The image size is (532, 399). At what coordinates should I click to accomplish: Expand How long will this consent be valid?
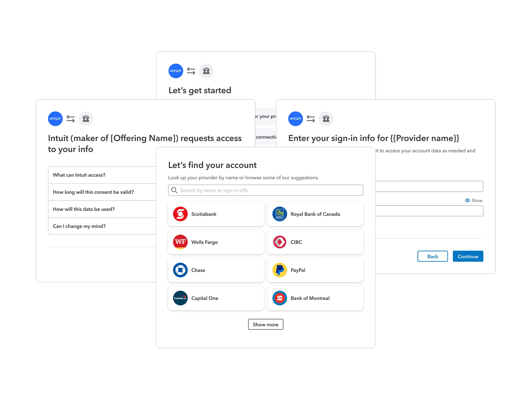point(102,192)
